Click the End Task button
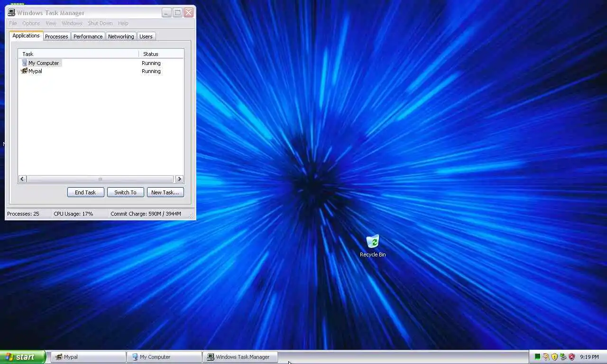The width and height of the screenshot is (607, 364). [x=85, y=192]
